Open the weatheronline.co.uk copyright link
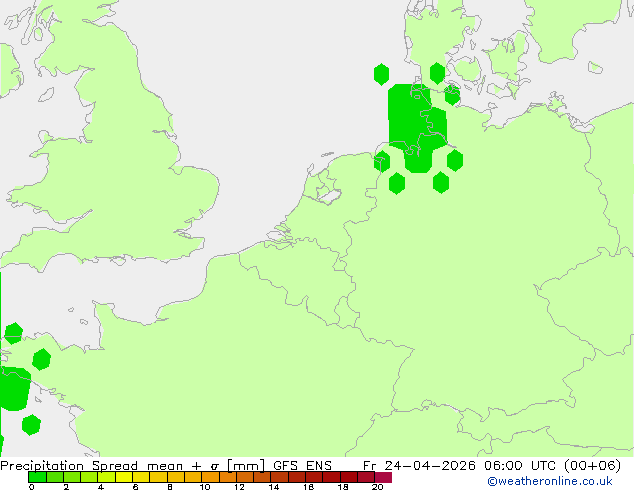 tap(550, 481)
